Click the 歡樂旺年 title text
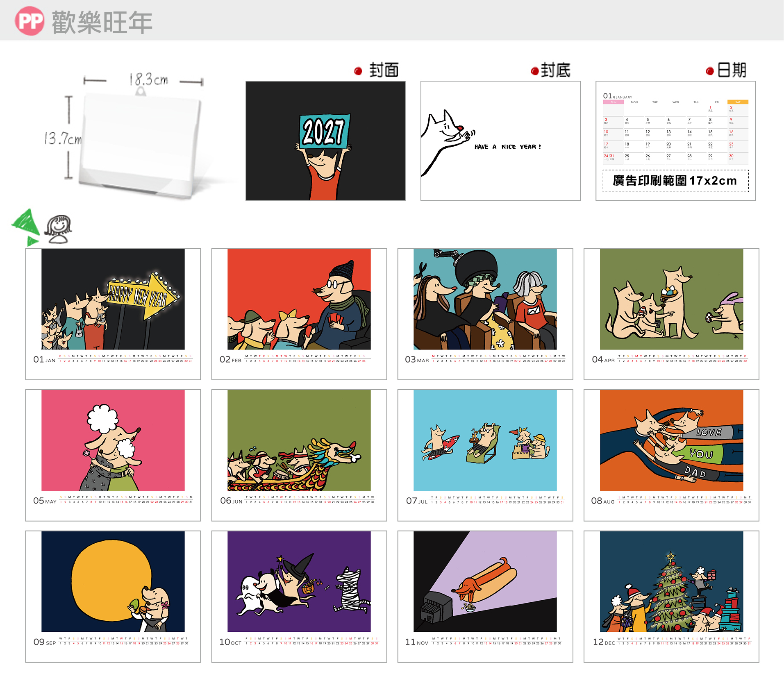Screen dimensions: 784x683 point(102,22)
